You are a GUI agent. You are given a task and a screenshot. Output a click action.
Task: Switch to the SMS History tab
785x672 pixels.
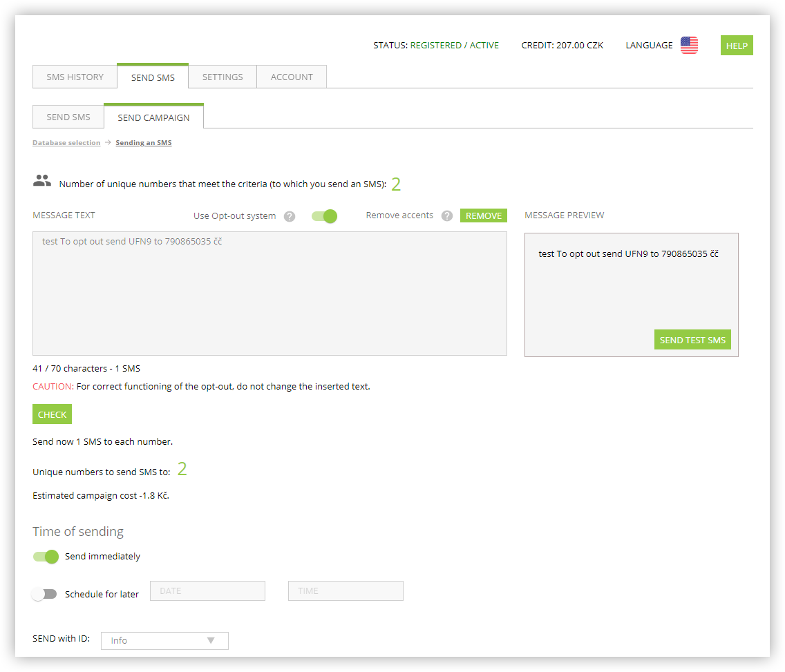pyautogui.click(x=75, y=77)
